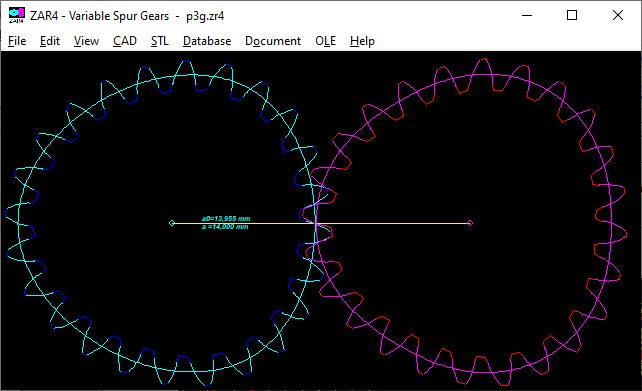Minimize the ZAR4 window
This screenshot has height=391, width=642.
[527, 16]
